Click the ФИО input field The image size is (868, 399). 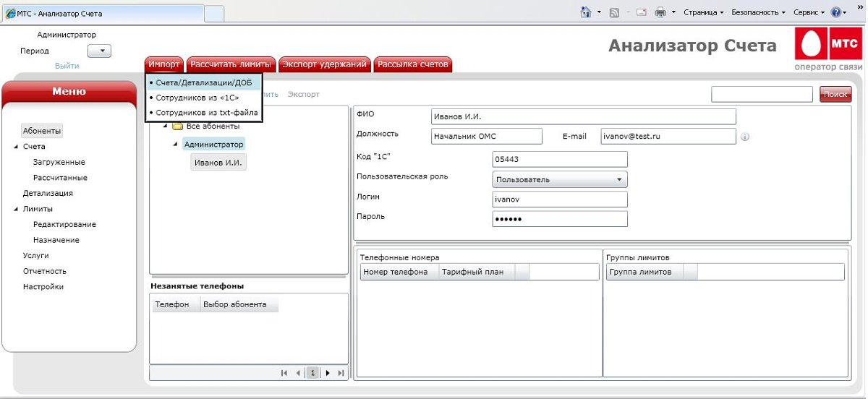coord(583,116)
